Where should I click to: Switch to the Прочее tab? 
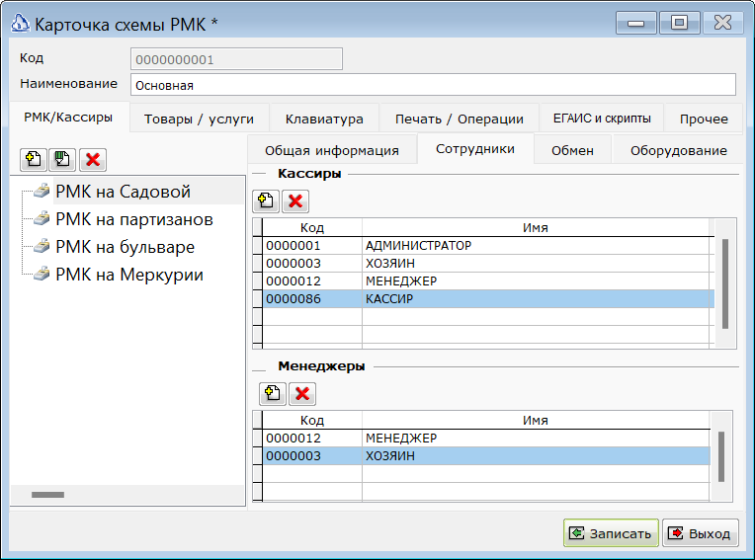(x=704, y=119)
